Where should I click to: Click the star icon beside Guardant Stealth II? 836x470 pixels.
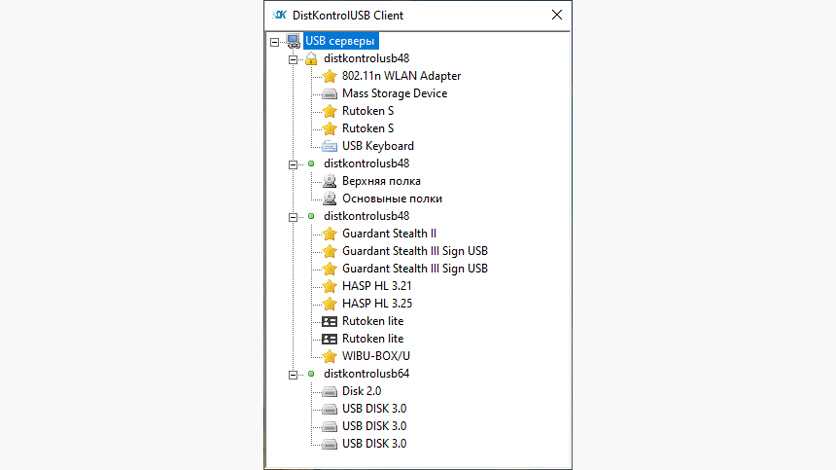tap(330, 234)
